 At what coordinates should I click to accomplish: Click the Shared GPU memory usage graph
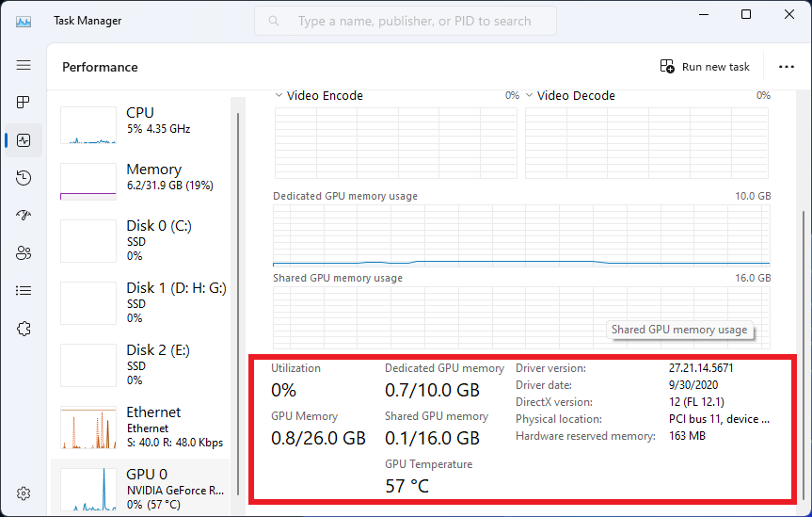521,318
